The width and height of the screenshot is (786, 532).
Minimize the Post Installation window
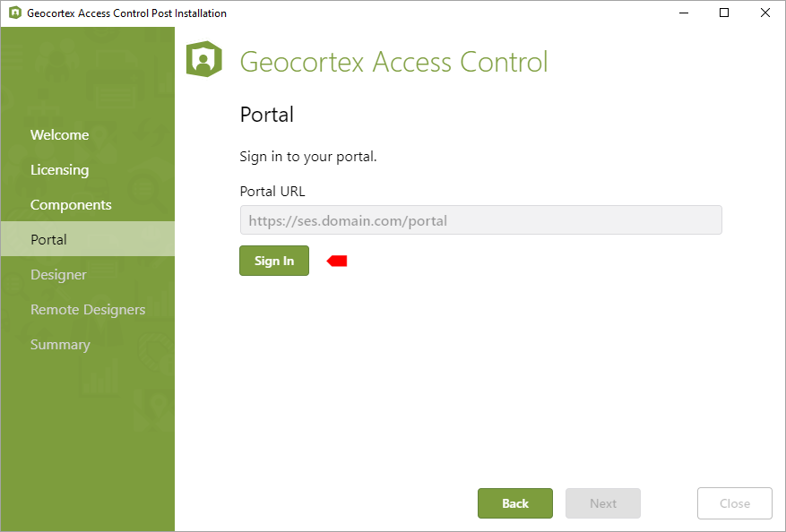684,13
